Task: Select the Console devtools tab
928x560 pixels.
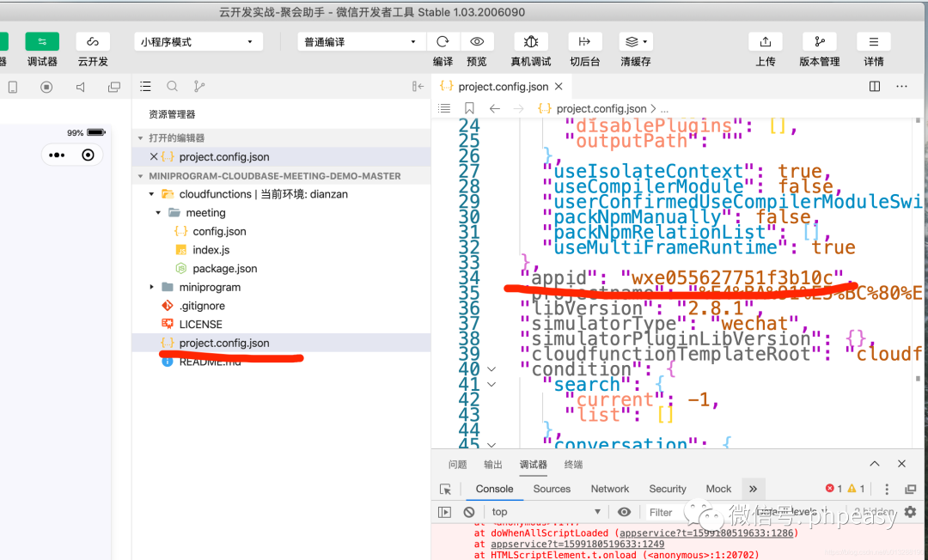Action: click(494, 489)
